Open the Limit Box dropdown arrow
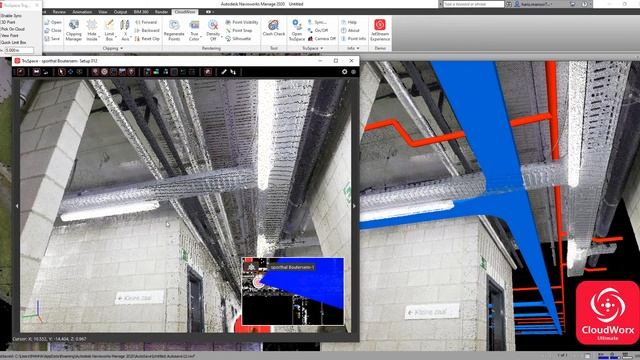Screen dimensions: 640x360 (x=116, y=38)
